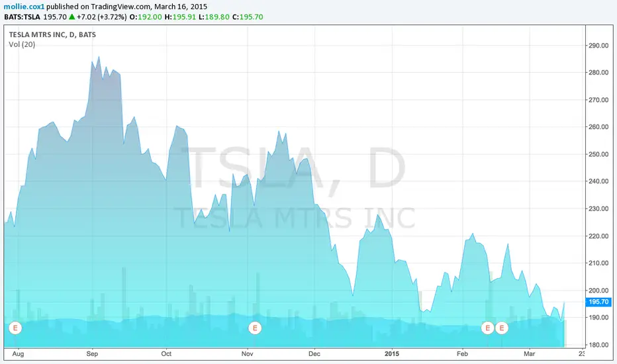Click the Aug label on time axis
The width and height of the screenshot is (617, 364).
point(18,354)
